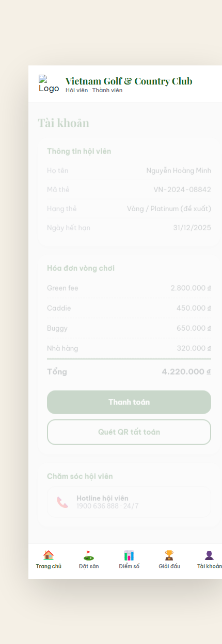Open the Giải đấu tab label
This screenshot has height=644, width=222.
pos(169,566)
